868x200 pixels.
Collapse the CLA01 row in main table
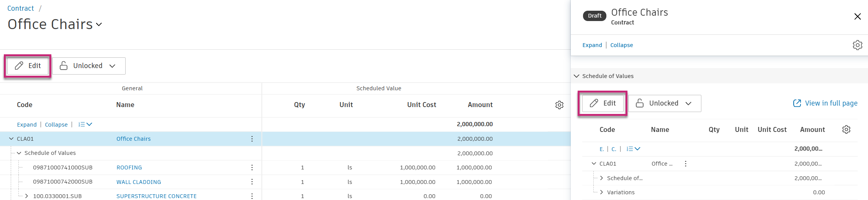(11, 139)
